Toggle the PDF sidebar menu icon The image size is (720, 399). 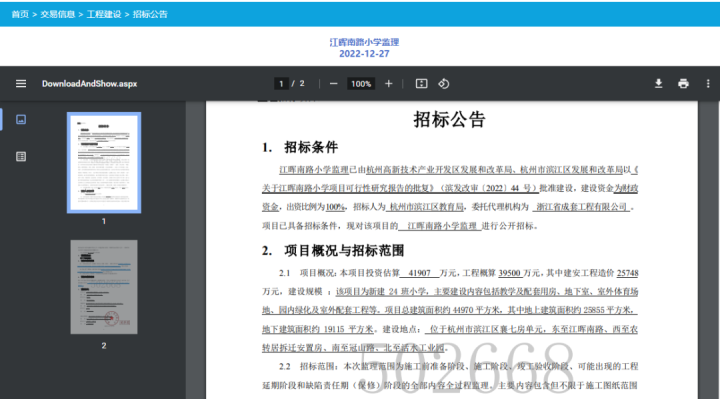[21, 84]
